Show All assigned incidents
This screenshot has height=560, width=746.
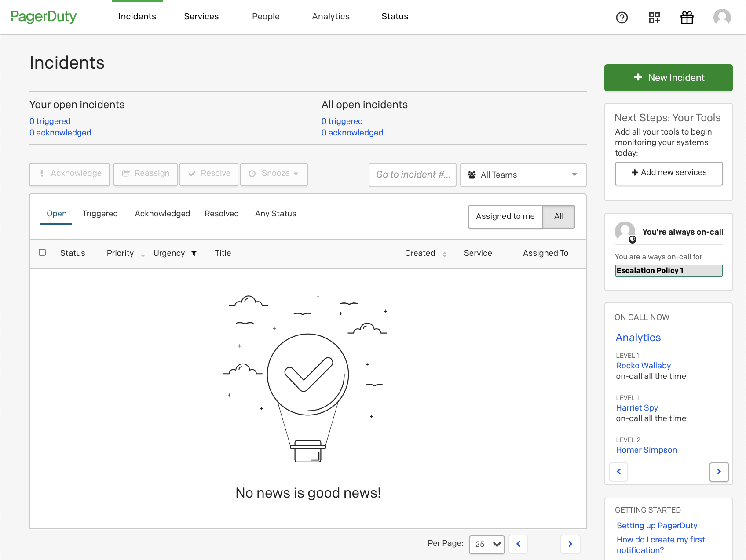coord(559,216)
